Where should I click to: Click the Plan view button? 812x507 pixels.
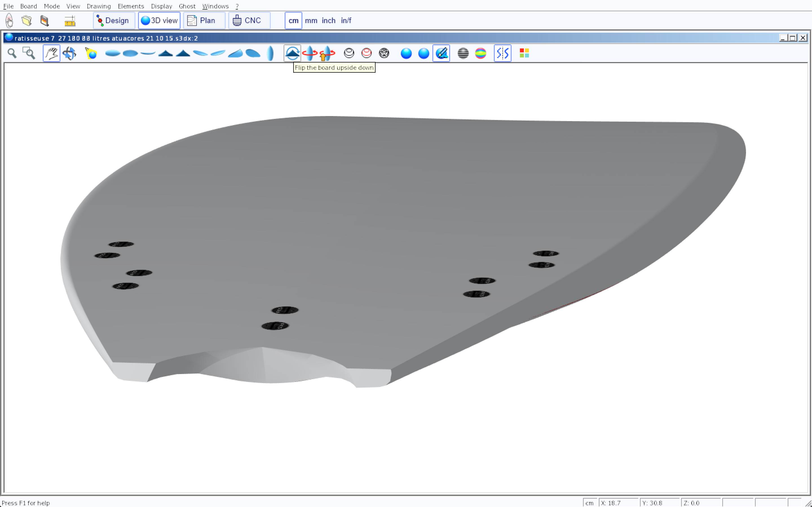(x=204, y=21)
